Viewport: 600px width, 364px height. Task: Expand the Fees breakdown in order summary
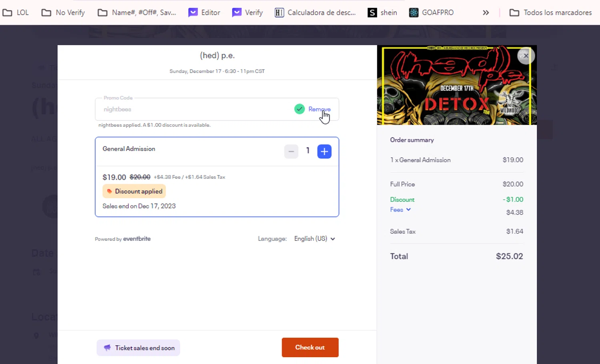click(400, 209)
